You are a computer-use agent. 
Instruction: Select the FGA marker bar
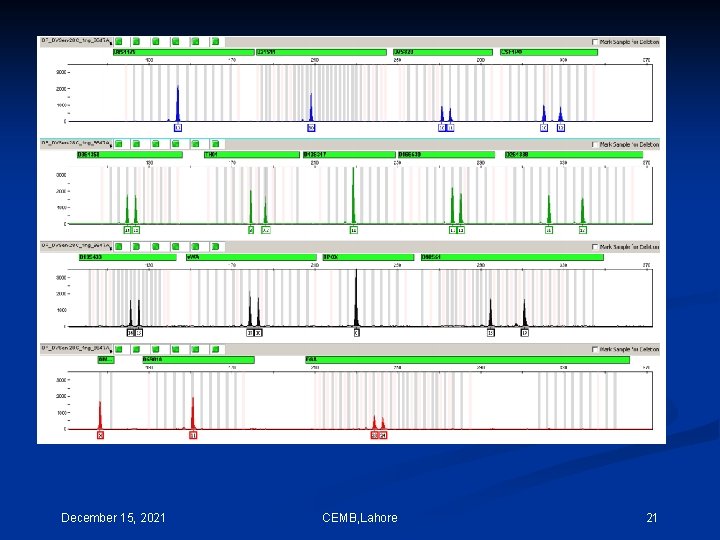point(467,360)
